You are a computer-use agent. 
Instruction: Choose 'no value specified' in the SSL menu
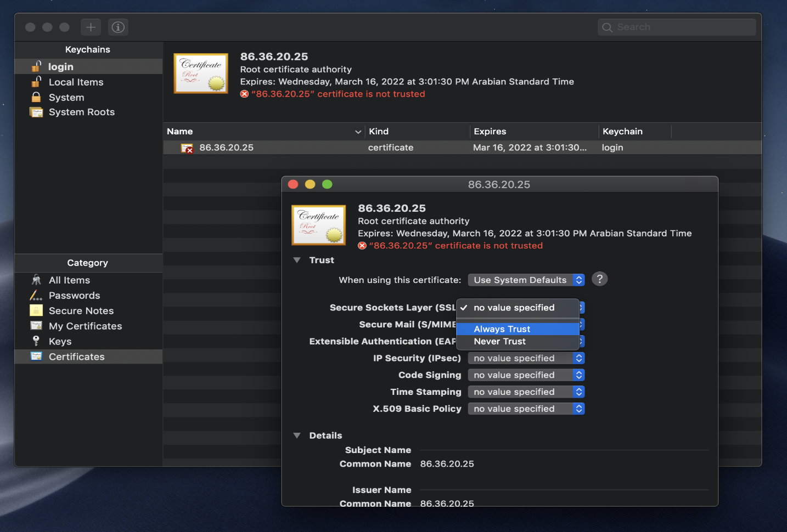tap(518, 308)
